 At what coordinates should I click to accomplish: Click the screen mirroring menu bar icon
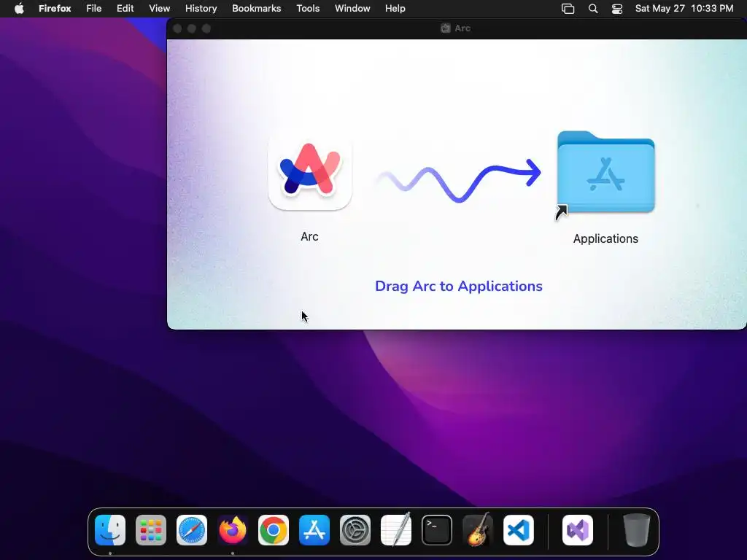[568, 9]
